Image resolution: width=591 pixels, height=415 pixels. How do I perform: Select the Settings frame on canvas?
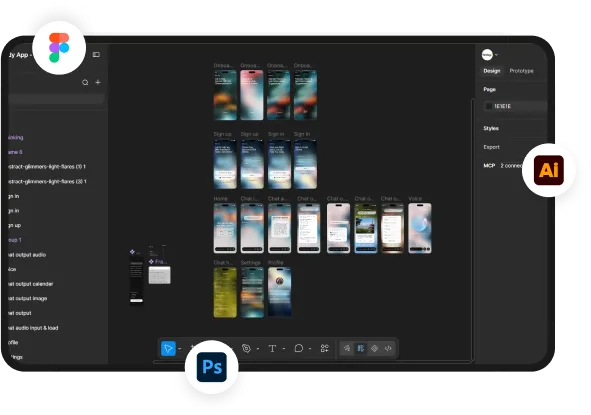pyautogui.click(x=252, y=292)
